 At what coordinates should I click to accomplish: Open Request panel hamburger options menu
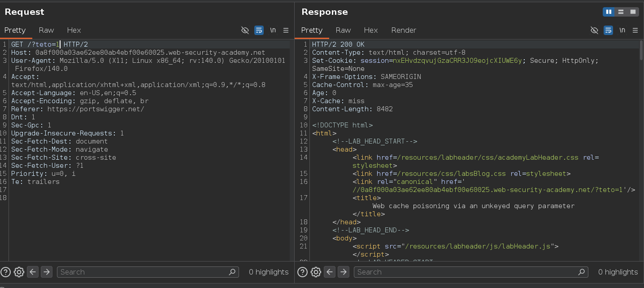click(286, 30)
